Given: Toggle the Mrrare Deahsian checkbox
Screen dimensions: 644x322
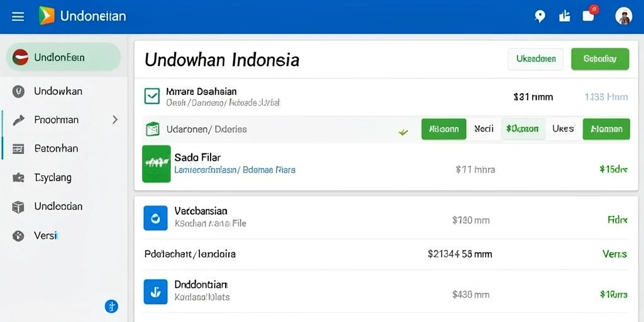Looking at the screenshot, I should pyautogui.click(x=152, y=96).
